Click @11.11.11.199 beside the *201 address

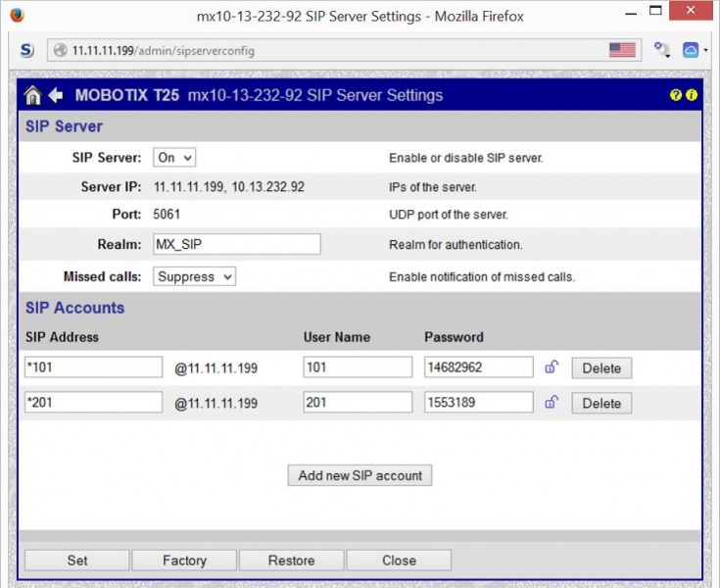(x=216, y=403)
